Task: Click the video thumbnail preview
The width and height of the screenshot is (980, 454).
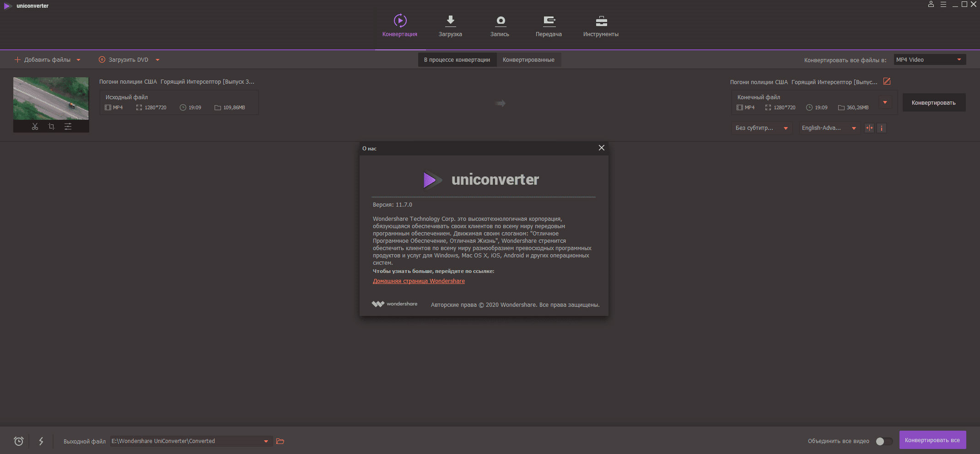Action: [51, 98]
